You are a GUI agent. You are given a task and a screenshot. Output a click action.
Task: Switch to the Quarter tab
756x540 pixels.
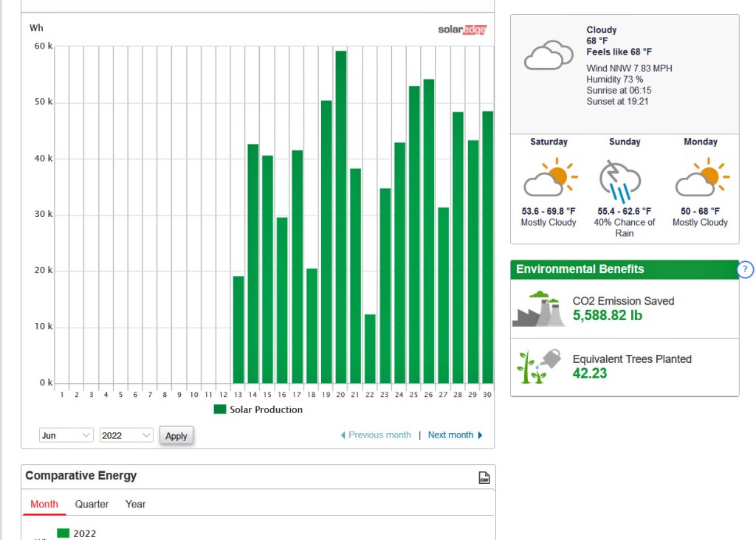coord(92,504)
